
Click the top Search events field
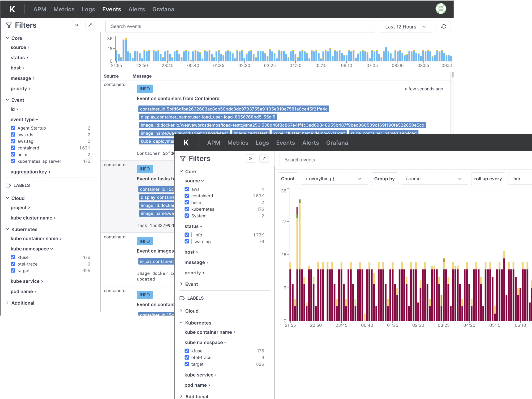[x=239, y=27]
